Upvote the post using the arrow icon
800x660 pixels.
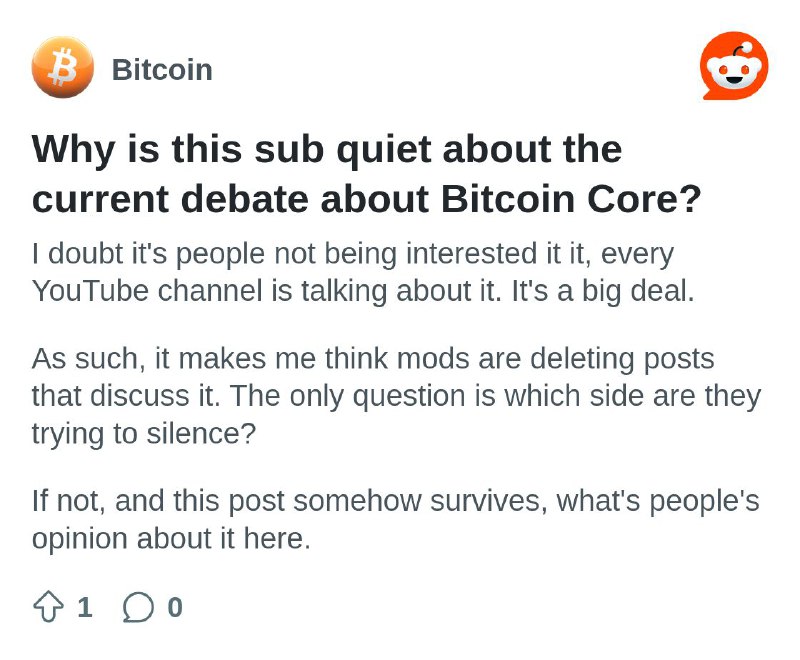[x=48, y=606]
